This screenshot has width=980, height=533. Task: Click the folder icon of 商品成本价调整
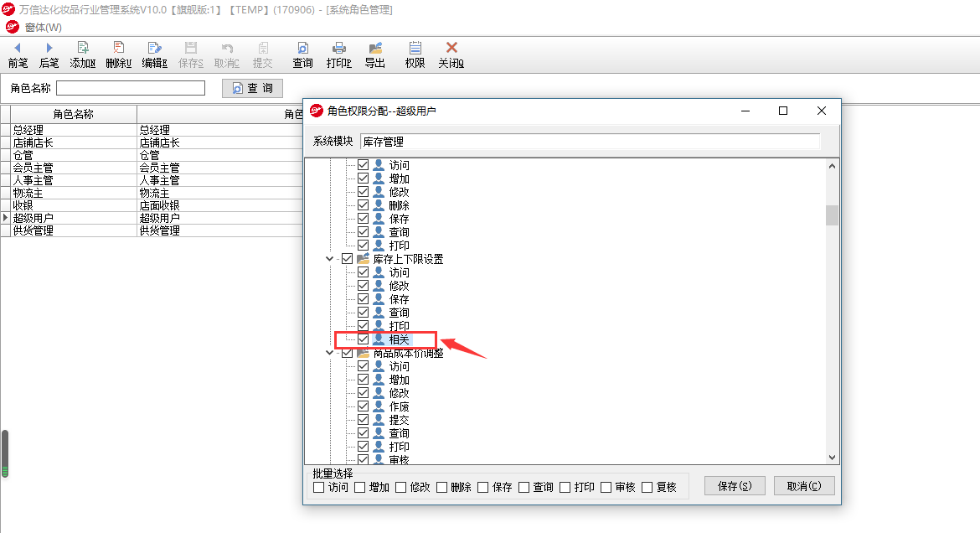click(364, 353)
